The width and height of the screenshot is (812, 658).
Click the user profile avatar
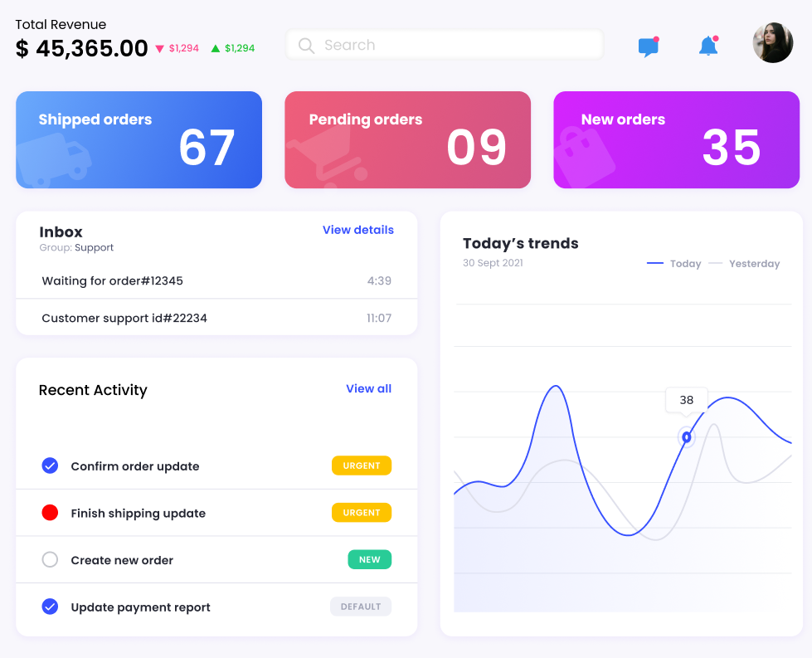[772, 43]
